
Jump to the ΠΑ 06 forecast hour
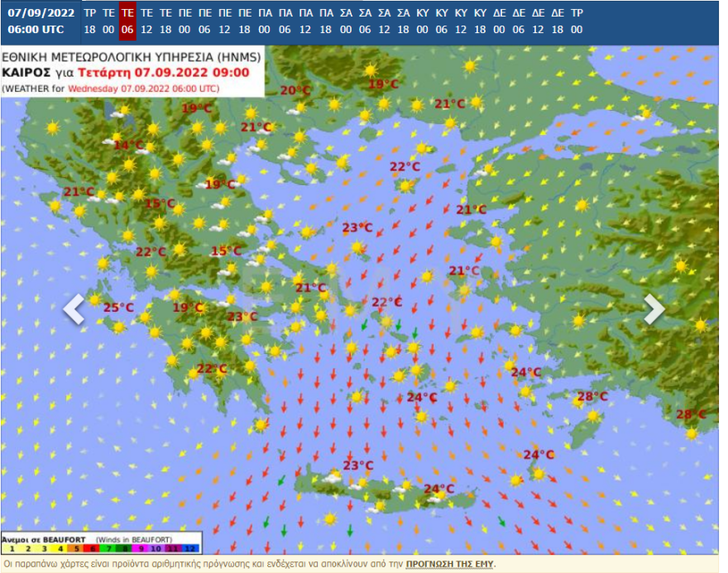[x=285, y=21]
